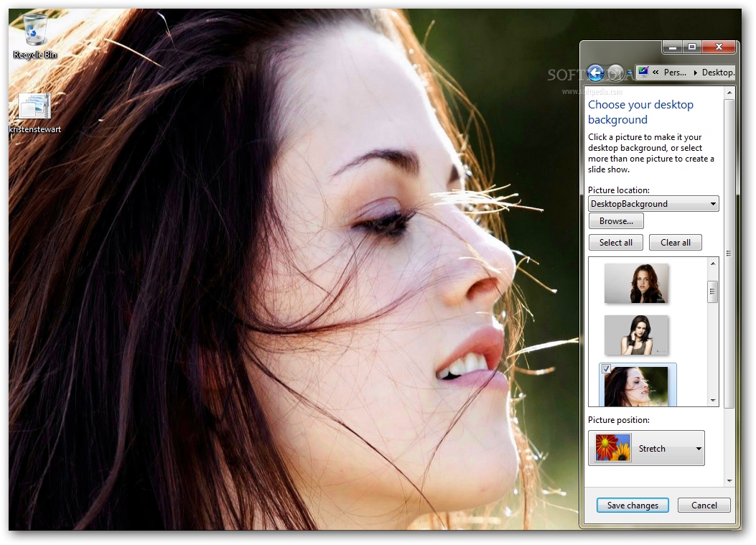Click the 'Picture position:' label
This screenshot has height=545, width=756.
619,420
